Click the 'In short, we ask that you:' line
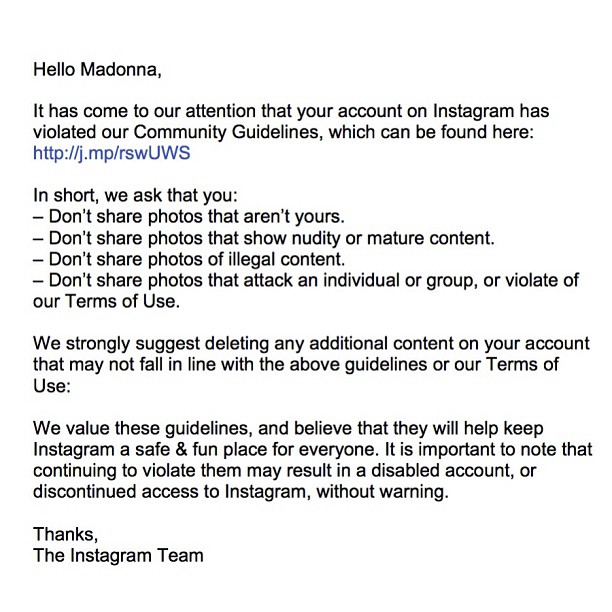This screenshot has width=612, height=612. tap(135, 195)
